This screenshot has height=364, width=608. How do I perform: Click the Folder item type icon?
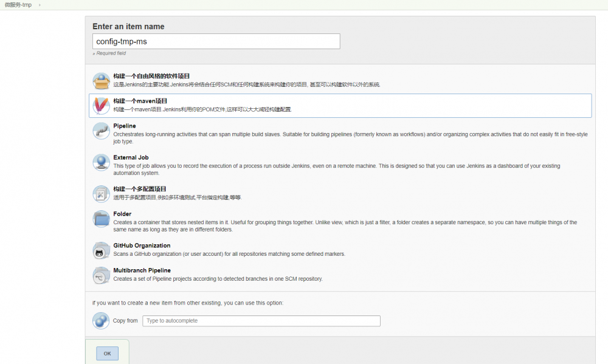(x=101, y=219)
